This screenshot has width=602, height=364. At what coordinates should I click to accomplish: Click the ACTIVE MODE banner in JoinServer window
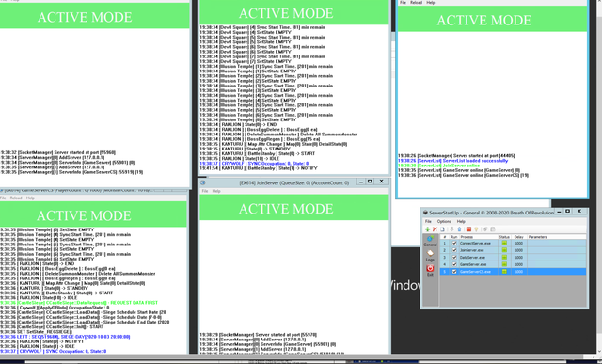click(294, 208)
